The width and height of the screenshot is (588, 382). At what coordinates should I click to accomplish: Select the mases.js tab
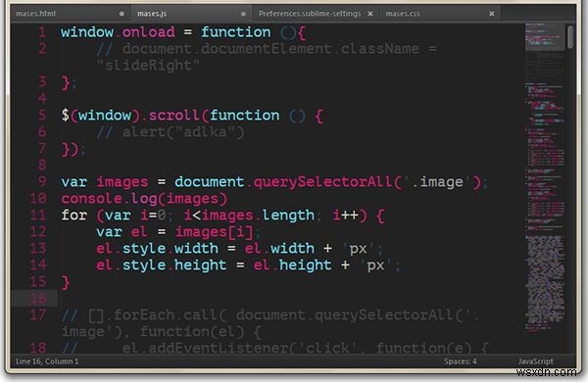click(191, 14)
